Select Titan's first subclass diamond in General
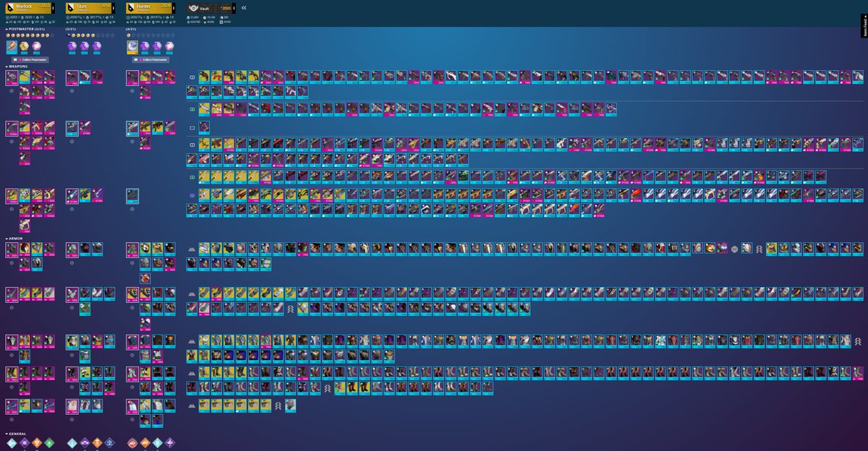Image resolution: width=868 pixels, height=451 pixels. click(x=72, y=443)
